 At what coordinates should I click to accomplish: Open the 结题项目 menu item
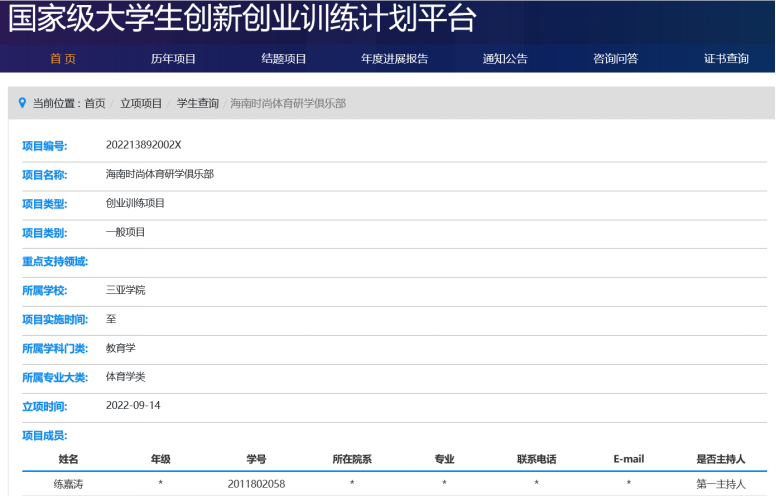(x=284, y=59)
